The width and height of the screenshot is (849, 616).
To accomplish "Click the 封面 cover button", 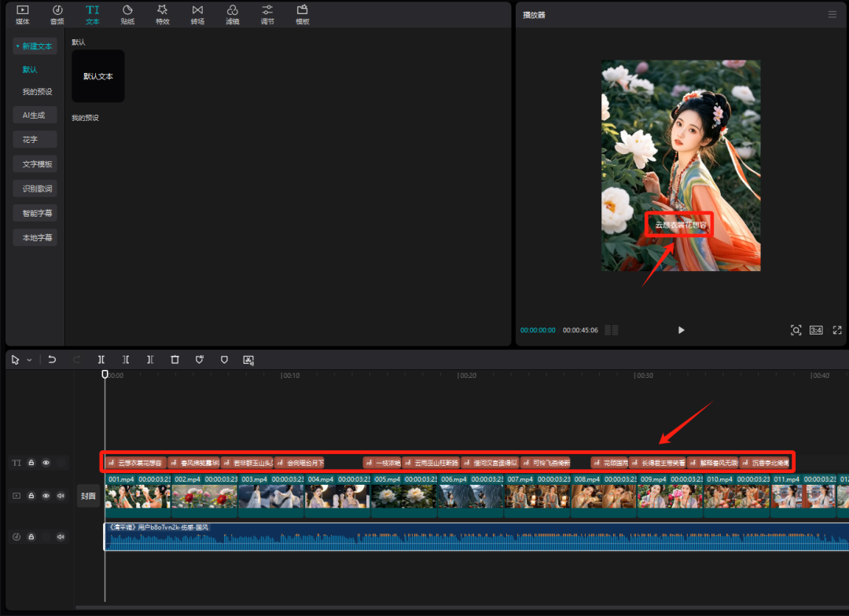I will pos(88,496).
